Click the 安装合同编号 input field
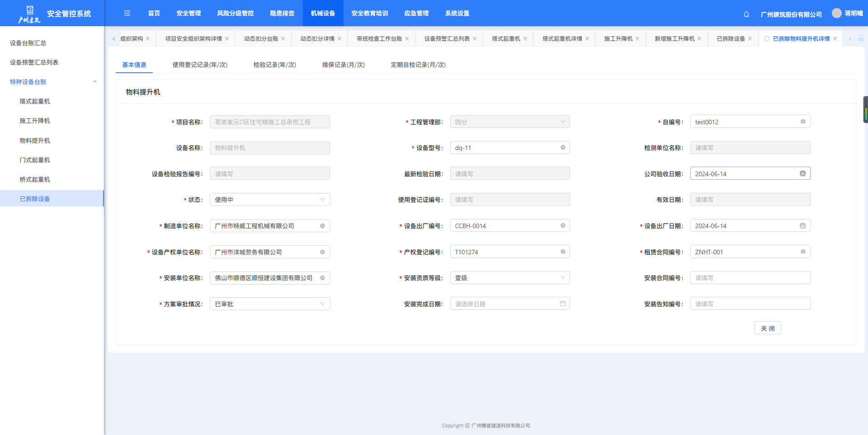 pyautogui.click(x=750, y=278)
